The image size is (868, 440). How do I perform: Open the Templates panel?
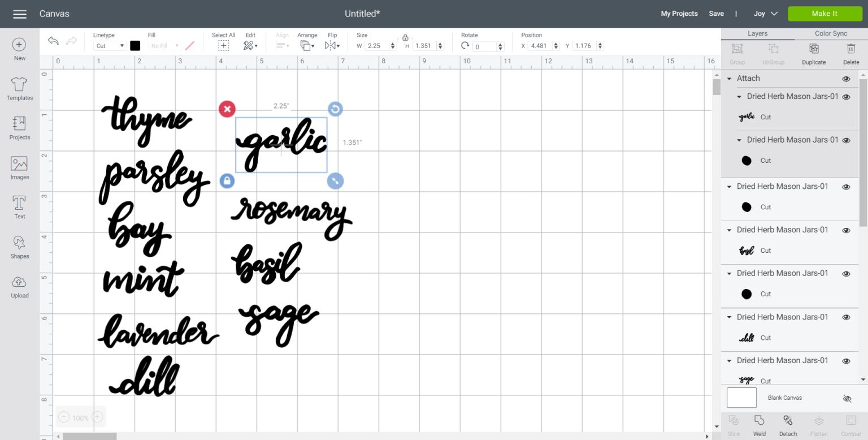pyautogui.click(x=19, y=89)
